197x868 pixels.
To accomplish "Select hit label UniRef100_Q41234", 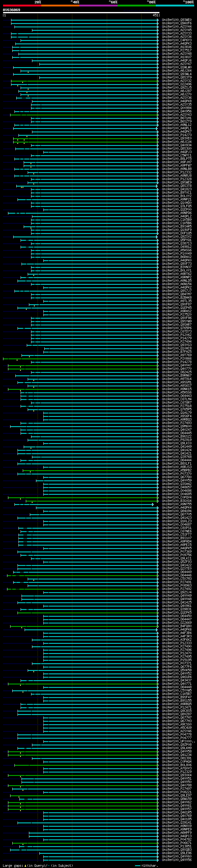I will click(x=177, y=755).
